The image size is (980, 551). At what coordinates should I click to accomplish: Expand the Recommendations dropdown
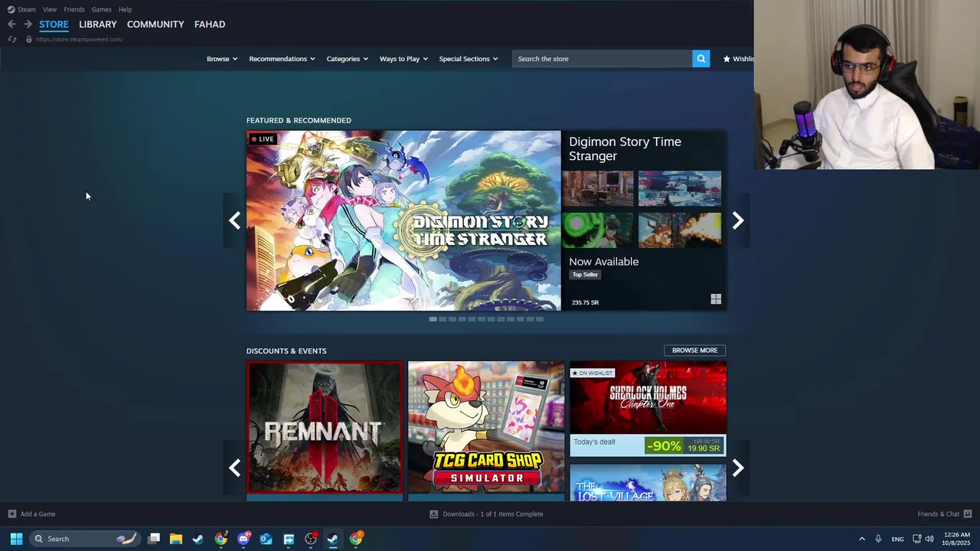point(282,59)
